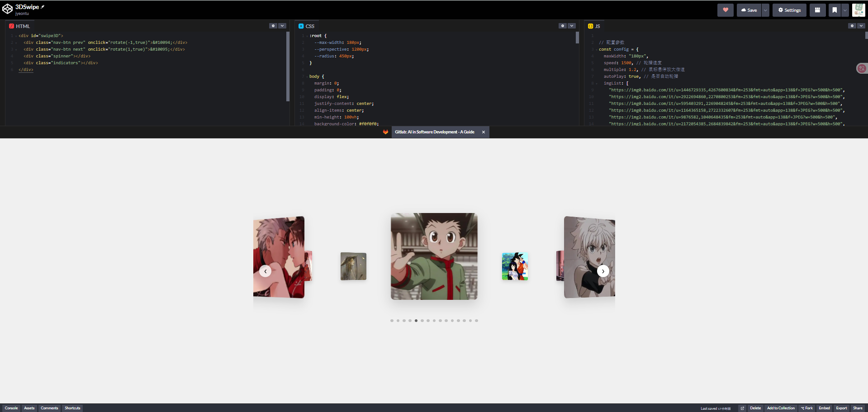Select the first carousel indicator dot
The width and height of the screenshot is (868, 412).
click(x=392, y=321)
